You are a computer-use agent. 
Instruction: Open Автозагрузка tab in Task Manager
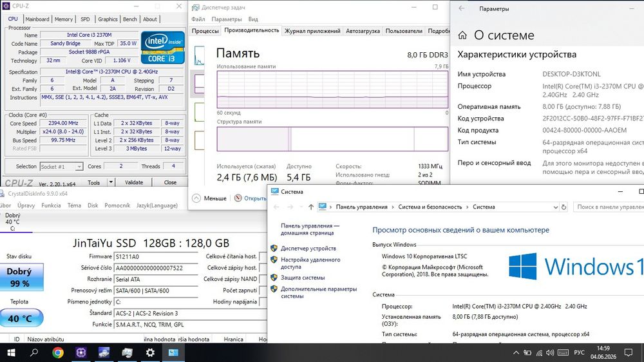363,31
